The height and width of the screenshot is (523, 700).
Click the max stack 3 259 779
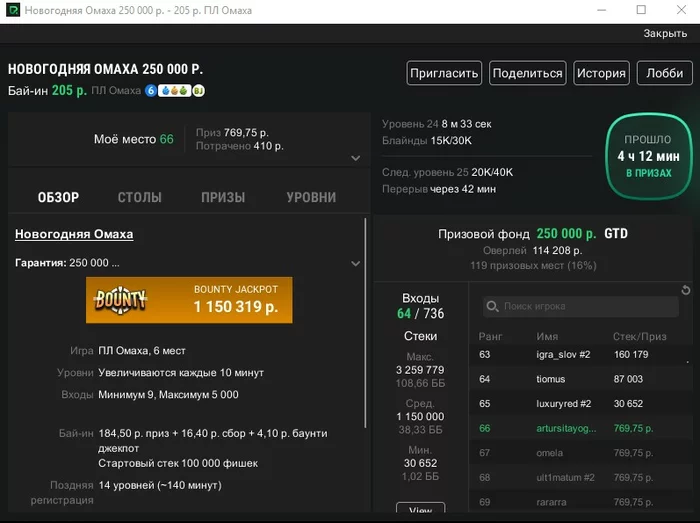[x=420, y=370]
